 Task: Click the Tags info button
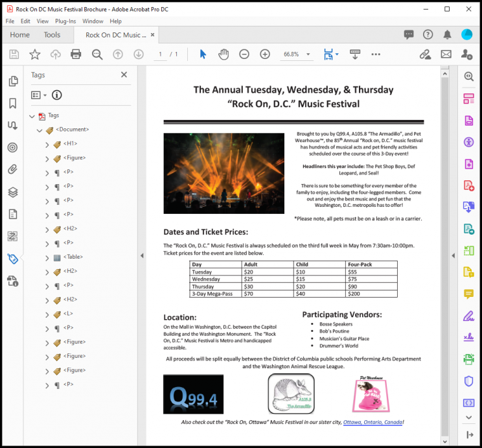pos(56,95)
